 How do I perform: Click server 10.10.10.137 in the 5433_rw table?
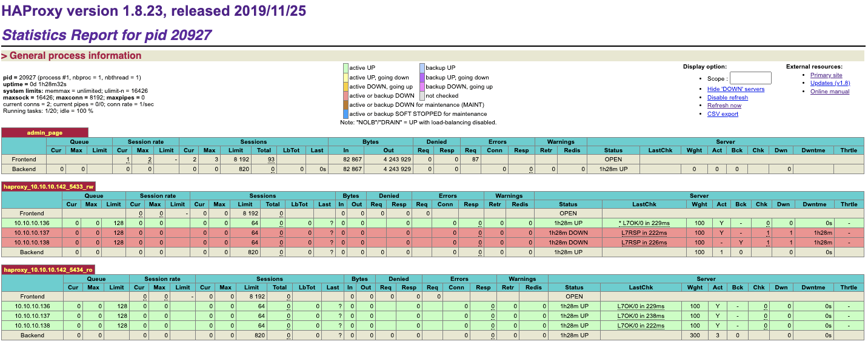(x=32, y=232)
